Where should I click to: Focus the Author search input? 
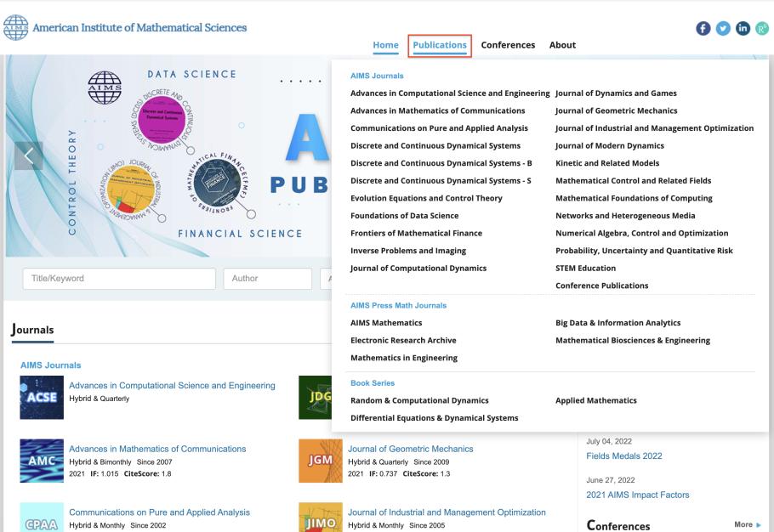coord(267,279)
